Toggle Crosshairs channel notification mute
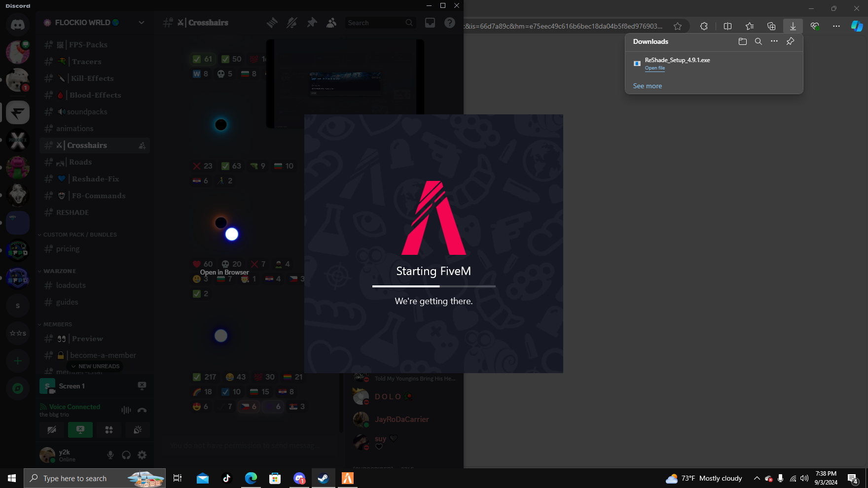Image resolution: width=868 pixels, height=488 pixels. [291, 23]
